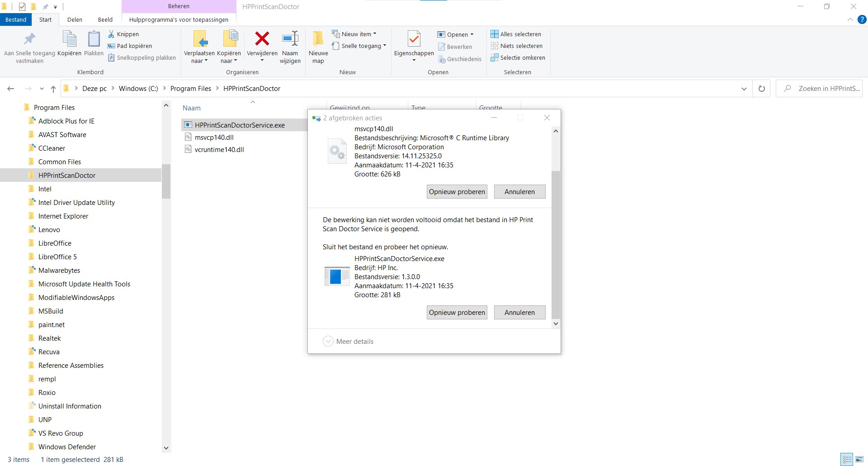
Task: Click the refresh icon next to address bar
Action: pyautogui.click(x=761, y=89)
